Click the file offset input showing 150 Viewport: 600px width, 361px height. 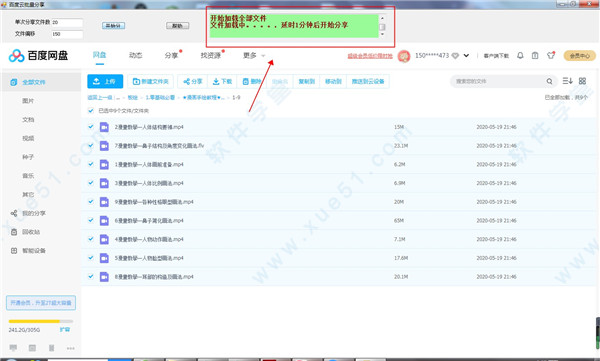point(67,34)
